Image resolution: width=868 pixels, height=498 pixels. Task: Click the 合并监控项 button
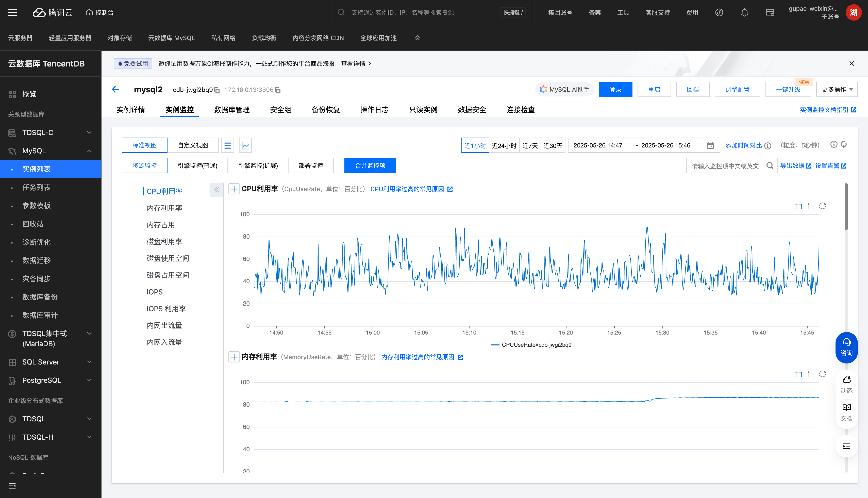point(370,166)
